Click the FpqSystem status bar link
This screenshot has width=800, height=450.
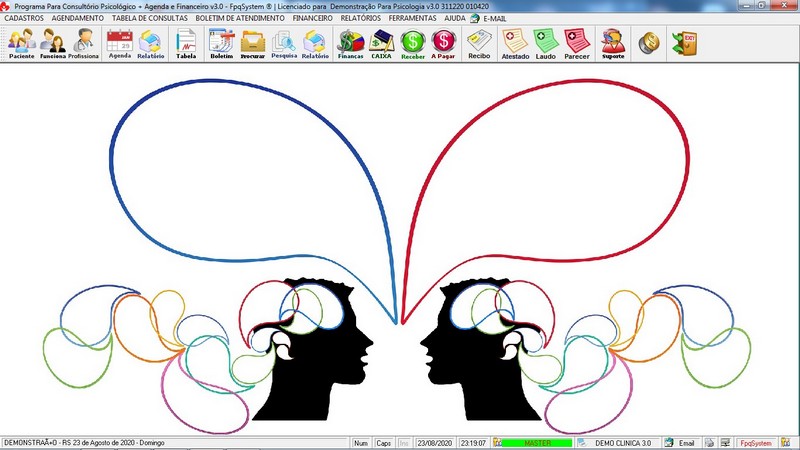pyautogui.click(x=756, y=443)
